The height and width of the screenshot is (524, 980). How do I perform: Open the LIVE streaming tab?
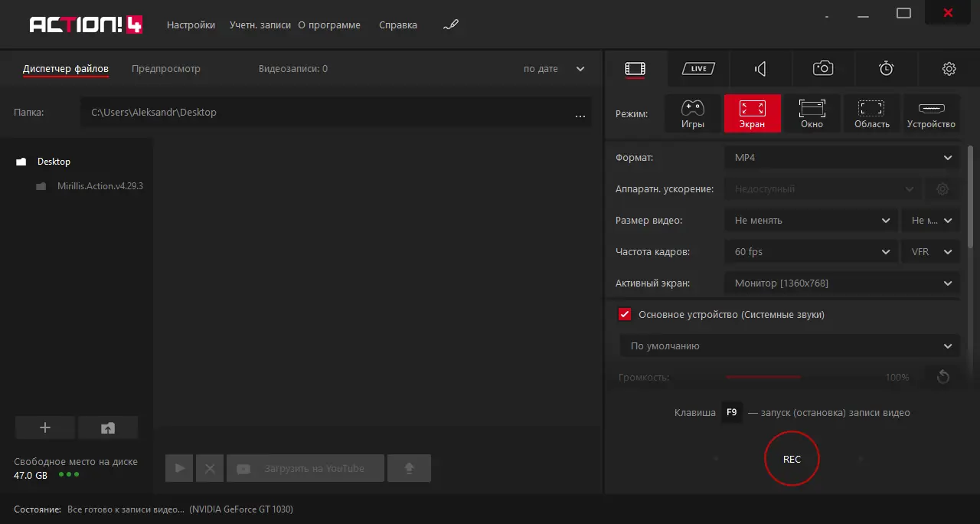coord(698,68)
